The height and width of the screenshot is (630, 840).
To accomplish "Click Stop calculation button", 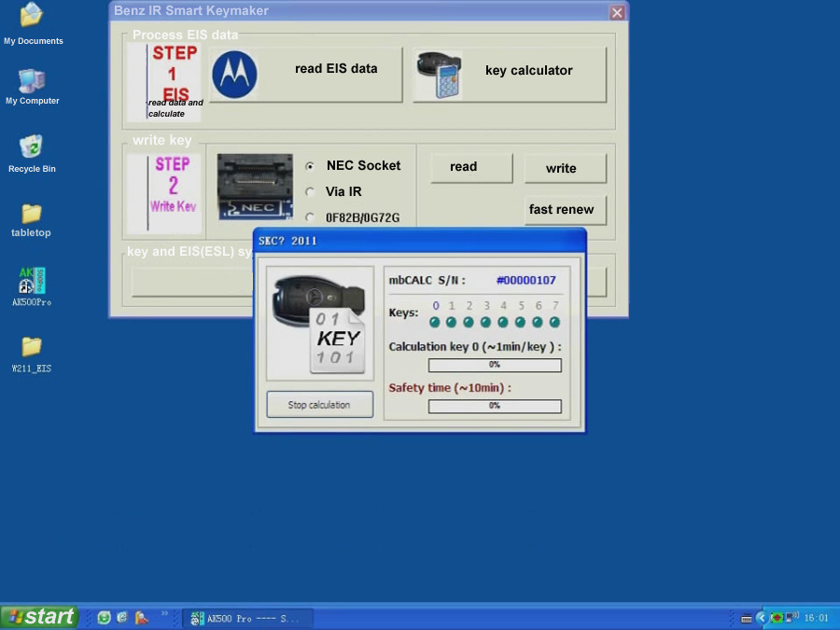I will click(x=320, y=404).
